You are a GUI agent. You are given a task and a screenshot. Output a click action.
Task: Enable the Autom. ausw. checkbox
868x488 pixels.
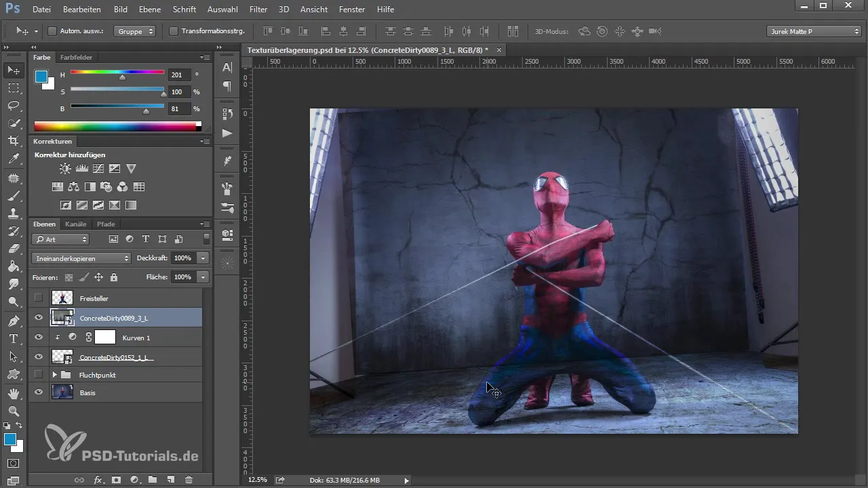(x=52, y=31)
